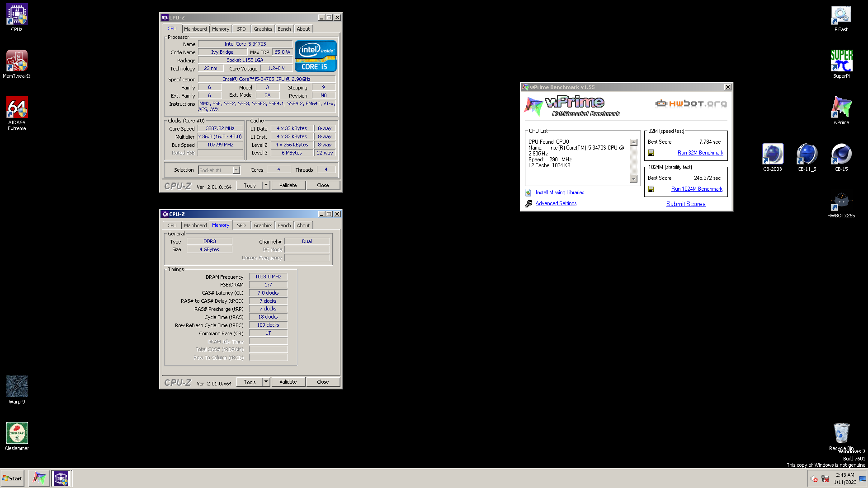Open Graphics tab in top CPU-Z

coord(263,29)
